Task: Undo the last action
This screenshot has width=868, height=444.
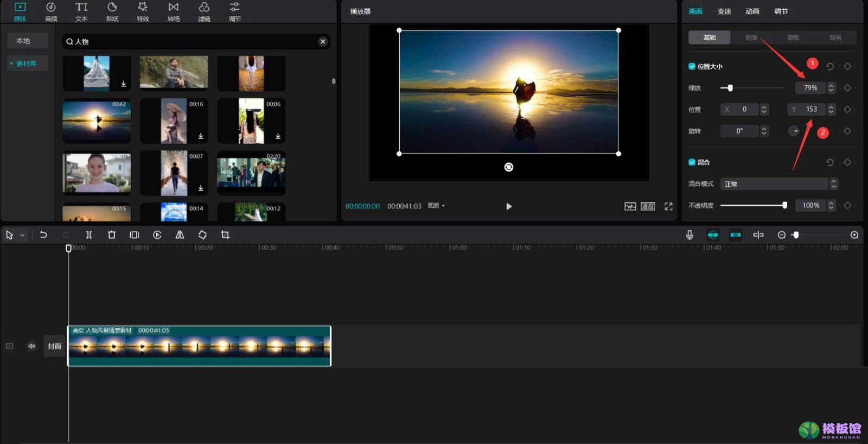Action: click(43, 235)
